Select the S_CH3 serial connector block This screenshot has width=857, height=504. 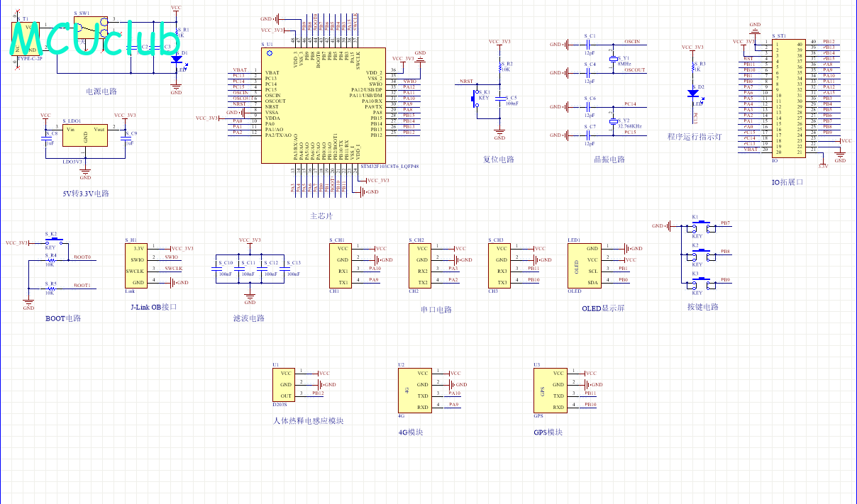click(x=500, y=266)
